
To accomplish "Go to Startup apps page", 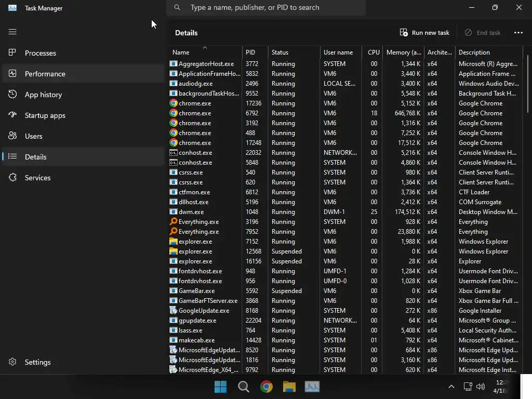I will tap(83, 115).
